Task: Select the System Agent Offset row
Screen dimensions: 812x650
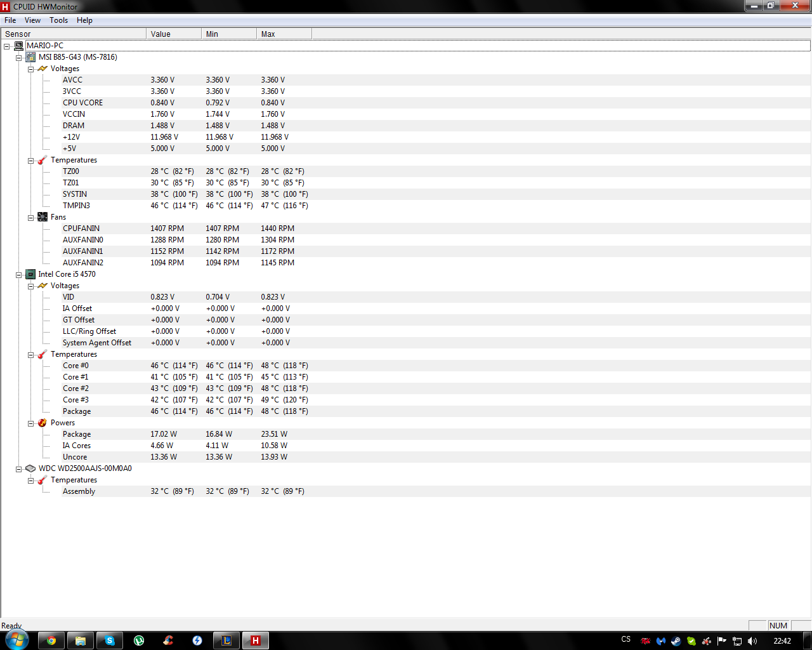Action: point(436,343)
